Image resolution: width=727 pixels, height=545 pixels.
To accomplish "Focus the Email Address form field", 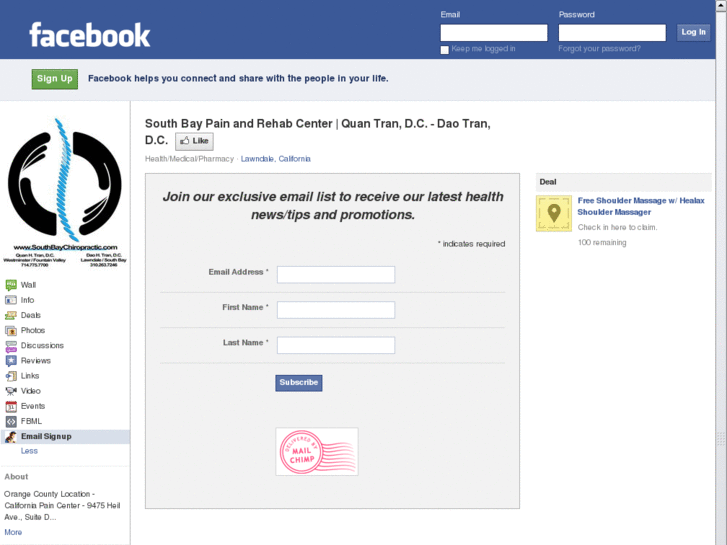I will coord(336,275).
